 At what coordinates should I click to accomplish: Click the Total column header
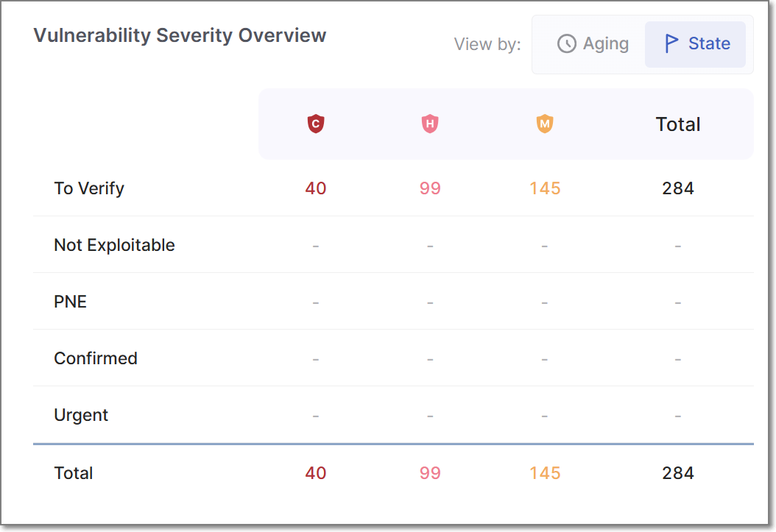[678, 124]
